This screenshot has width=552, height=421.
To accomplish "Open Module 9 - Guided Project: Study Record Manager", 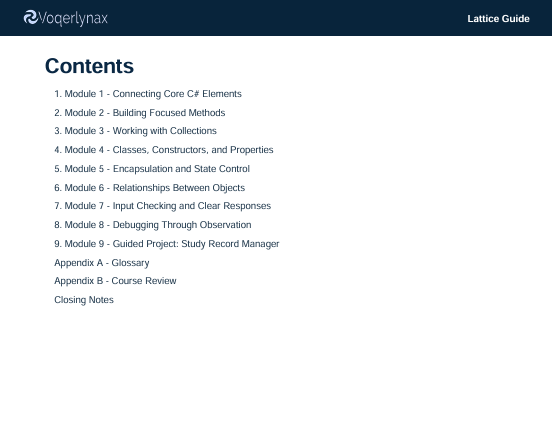I will (167, 244).
